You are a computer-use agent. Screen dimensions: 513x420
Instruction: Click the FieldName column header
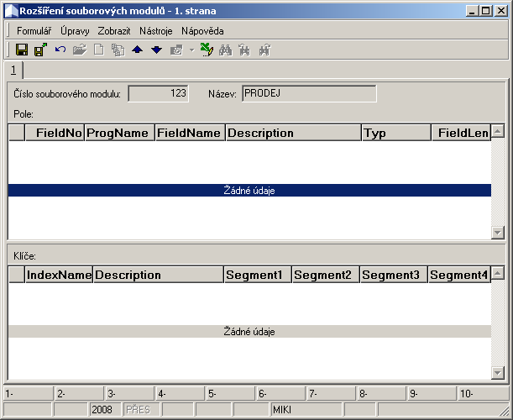(x=189, y=133)
